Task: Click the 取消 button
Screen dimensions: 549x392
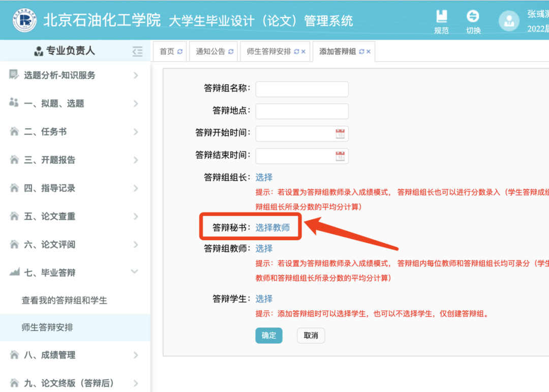Action: click(x=311, y=336)
